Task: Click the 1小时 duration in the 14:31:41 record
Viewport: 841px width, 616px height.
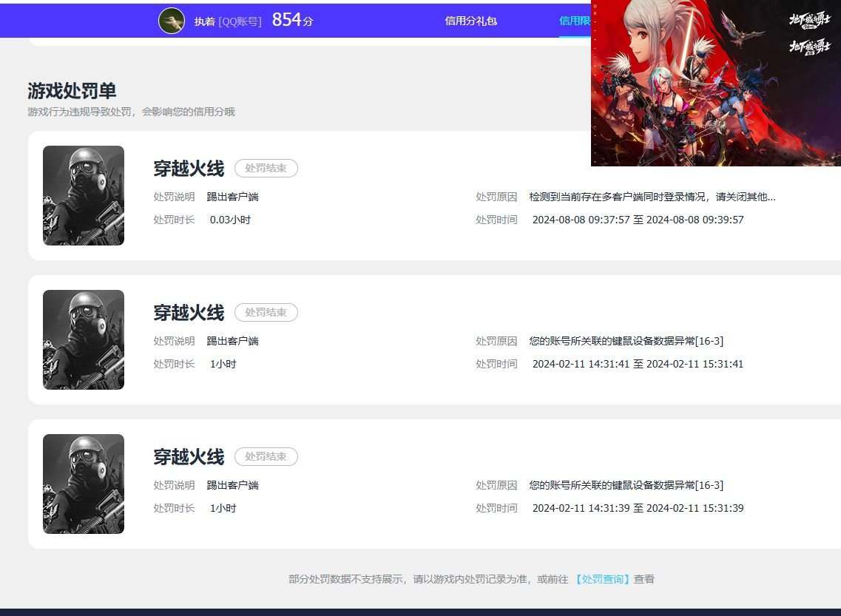Action: tap(223, 364)
